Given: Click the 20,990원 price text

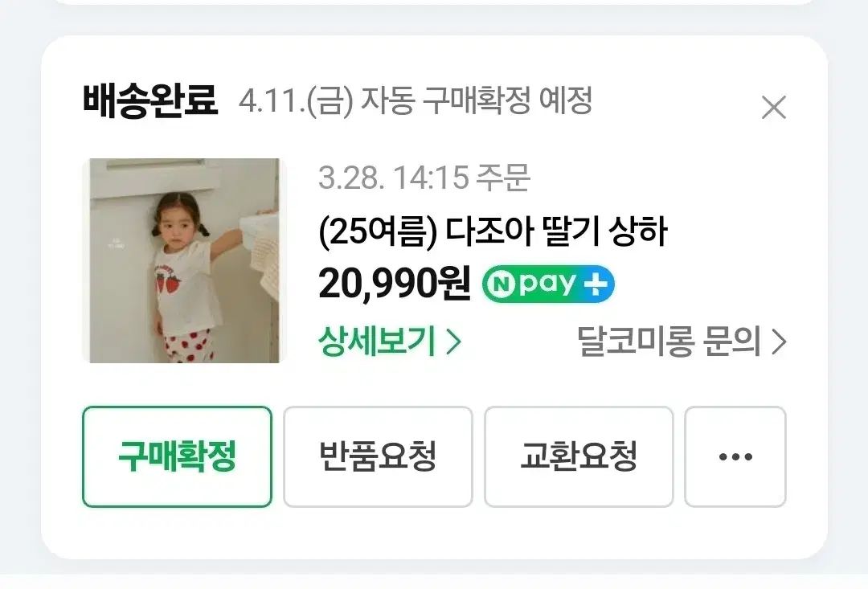Looking at the screenshot, I should [395, 284].
